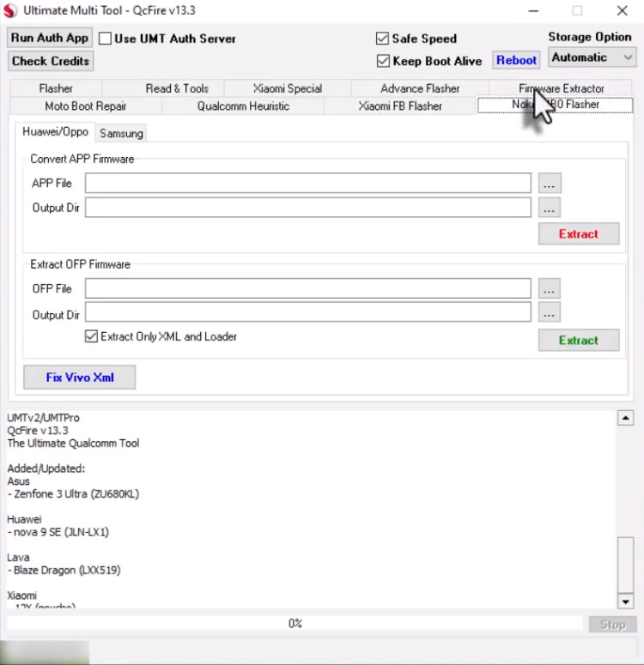Switch to the Flasher tab
This screenshot has width=644, height=665.
tap(56, 88)
